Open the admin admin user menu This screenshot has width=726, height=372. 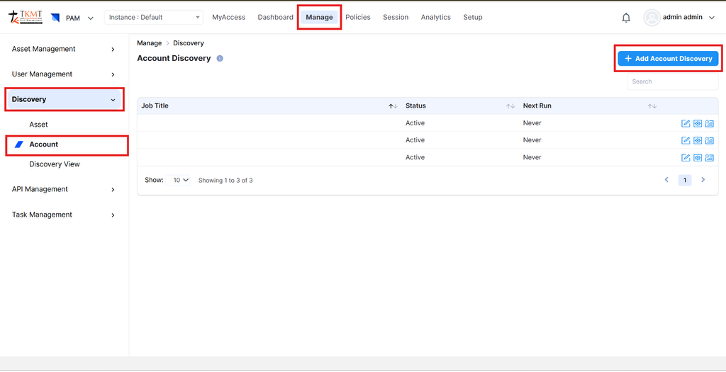pyautogui.click(x=688, y=17)
